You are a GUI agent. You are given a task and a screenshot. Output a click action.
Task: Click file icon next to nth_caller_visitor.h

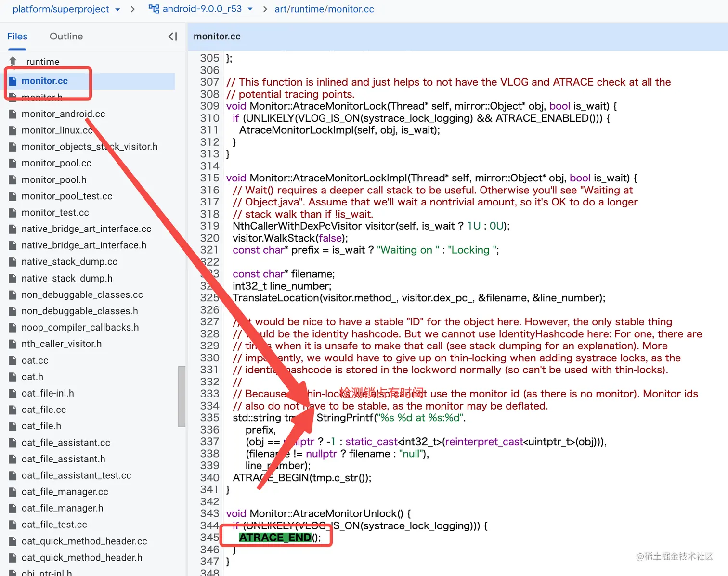click(x=13, y=344)
